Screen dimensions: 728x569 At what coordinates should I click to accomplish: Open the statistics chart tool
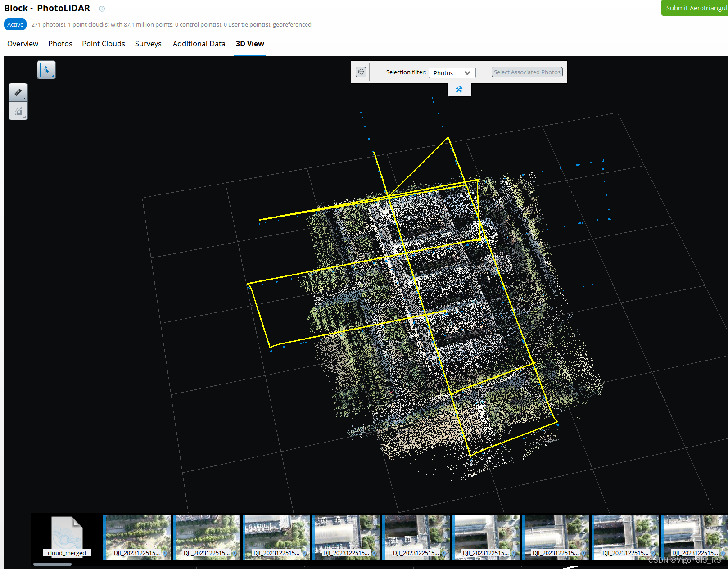click(18, 111)
